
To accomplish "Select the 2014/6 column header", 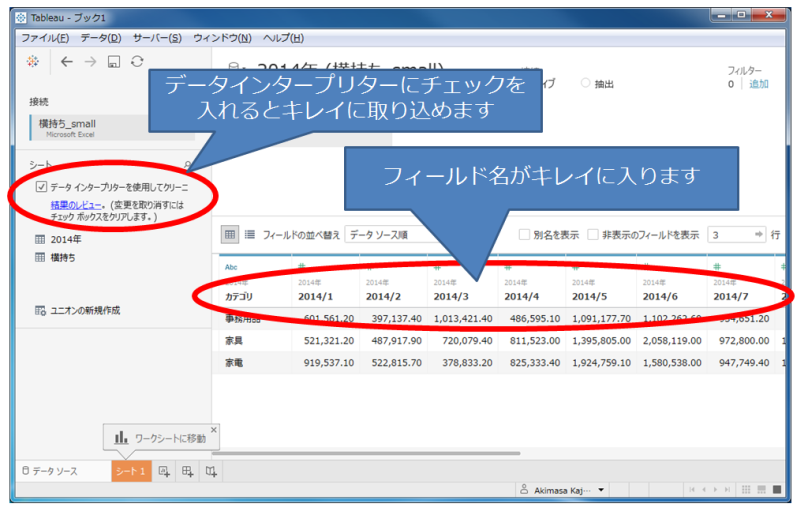I will coord(660,296).
